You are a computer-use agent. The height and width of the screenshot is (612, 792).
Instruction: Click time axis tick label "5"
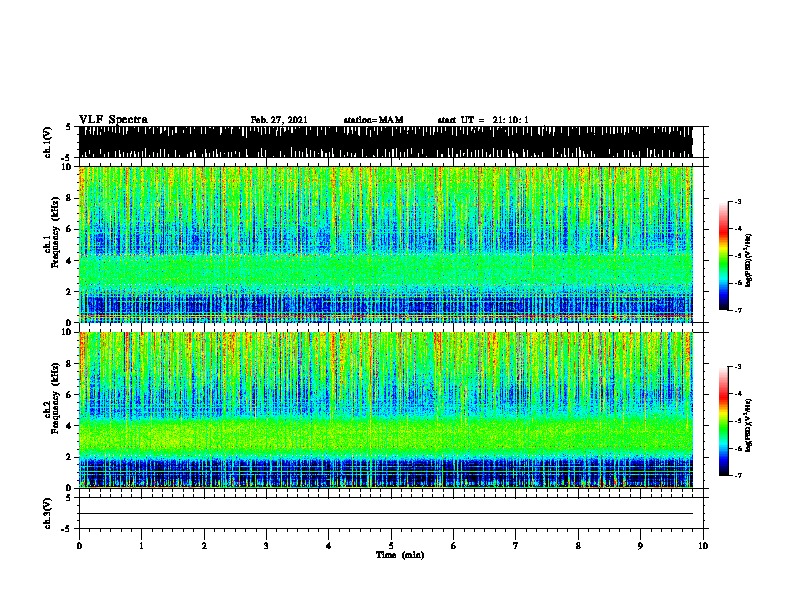point(391,545)
